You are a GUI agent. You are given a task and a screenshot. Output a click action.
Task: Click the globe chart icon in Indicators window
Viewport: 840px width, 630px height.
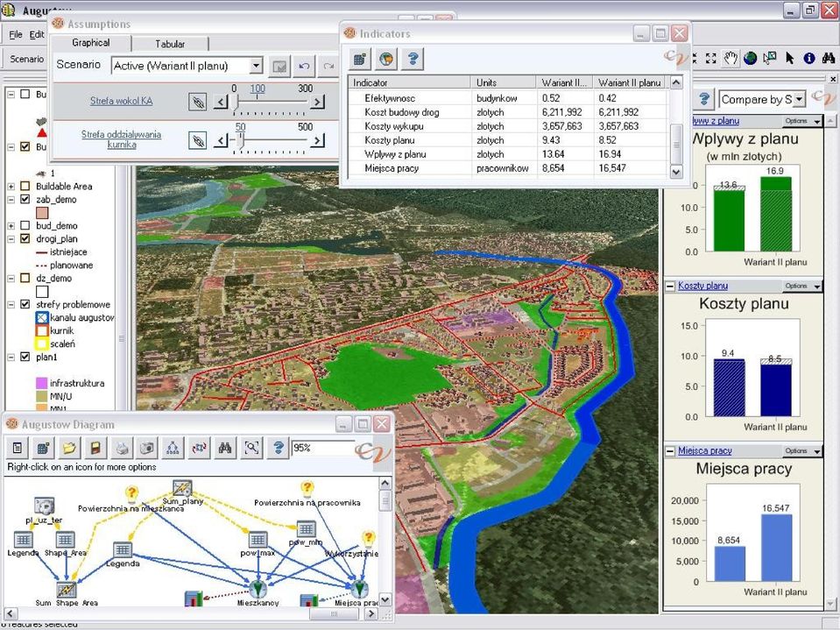[386, 59]
